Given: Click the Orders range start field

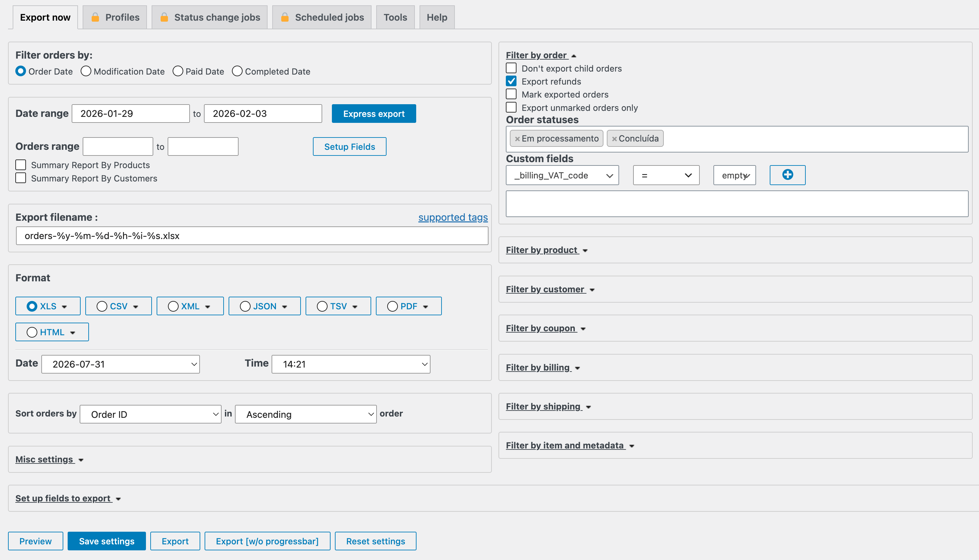Looking at the screenshot, I should pyautogui.click(x=118, y=146).
